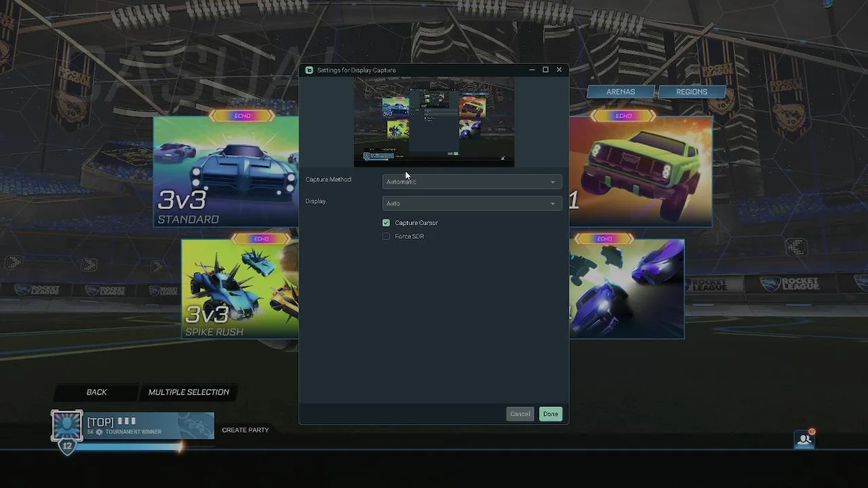This screenshot has height=488, width=868.
Task: Click the OBS icon in the dialog title bar
Action: tap(309, 70)
